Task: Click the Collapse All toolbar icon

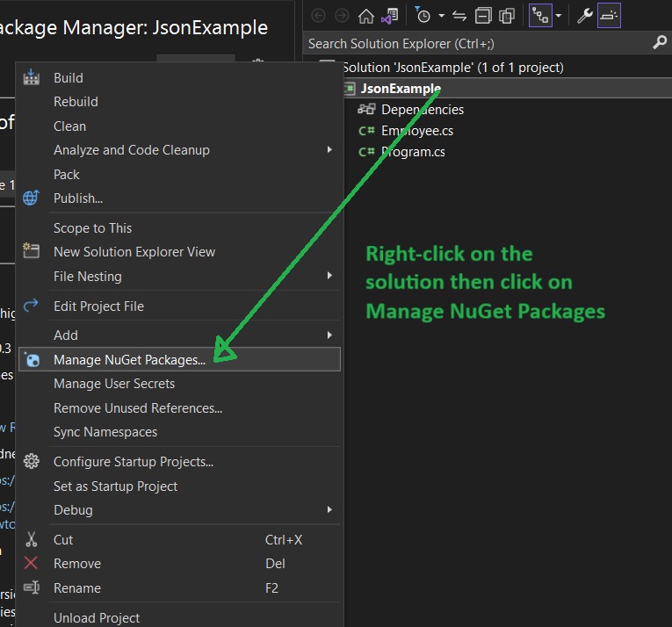Action: [x=483, y=16]
